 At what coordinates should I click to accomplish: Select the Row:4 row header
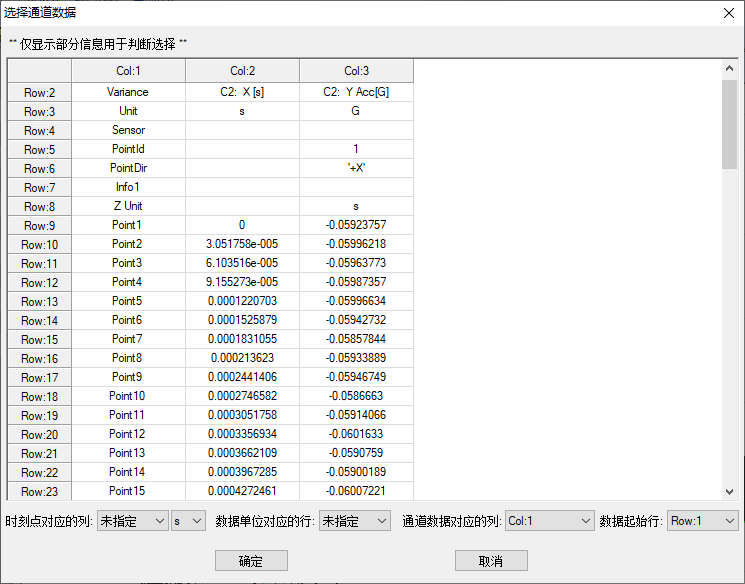(x=39, y=130)
